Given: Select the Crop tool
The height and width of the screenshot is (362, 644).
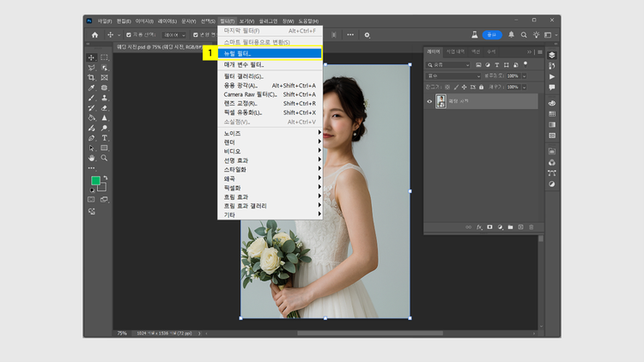Looking at the screenshot, I should pyautogui.click(x=91, y=77).
